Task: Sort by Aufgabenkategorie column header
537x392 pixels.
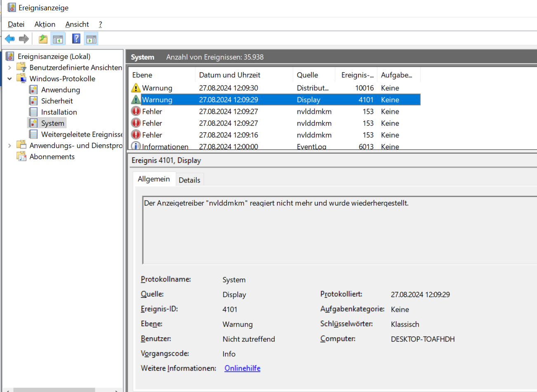Action: pos(398,75)
